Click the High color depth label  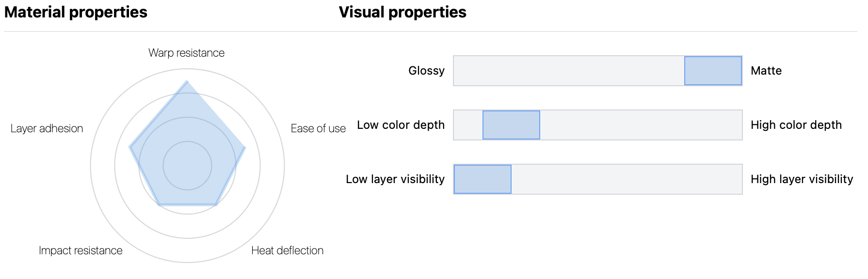tap(796, 125)
